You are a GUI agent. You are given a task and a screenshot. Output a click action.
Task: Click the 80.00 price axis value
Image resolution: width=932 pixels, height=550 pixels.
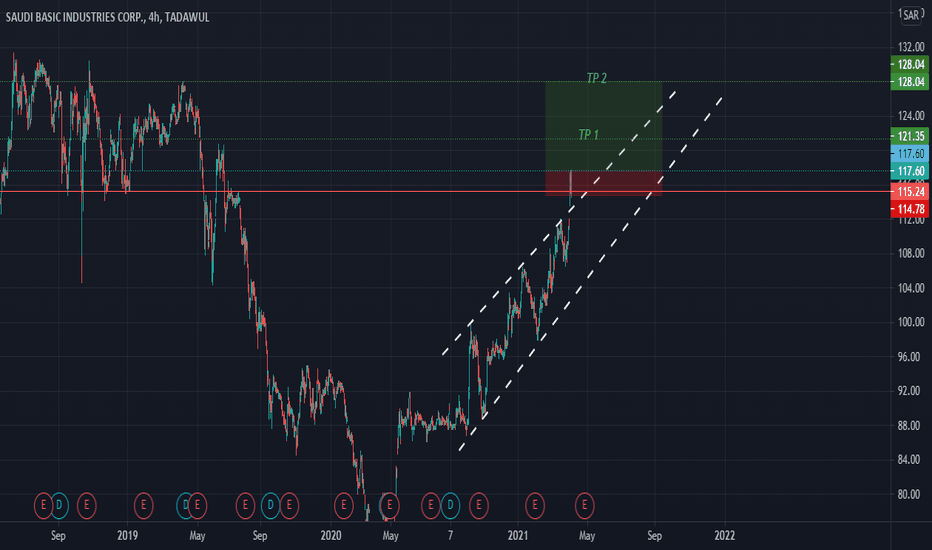click(x=911, y=494)
